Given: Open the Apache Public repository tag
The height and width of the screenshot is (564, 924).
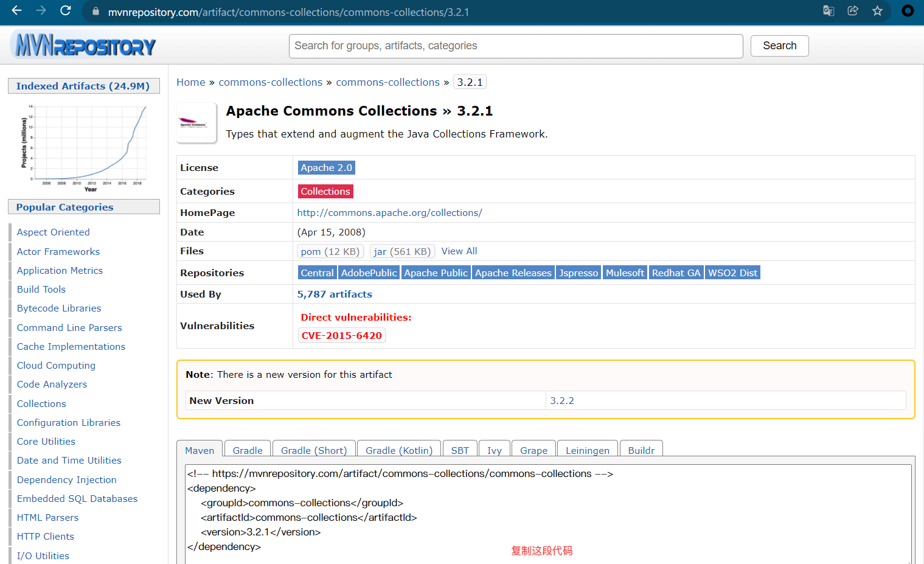Looking at the screenshot, I should (x=436, y=273).
